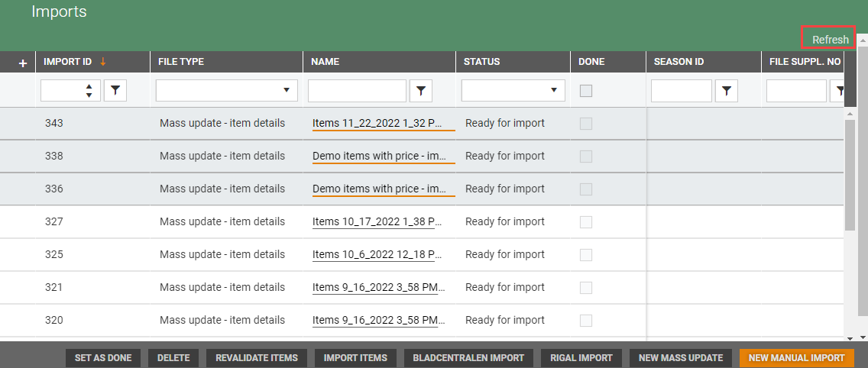The image size is (868, 368).
Task: Click the Import Items button
Action: (355, 357)
